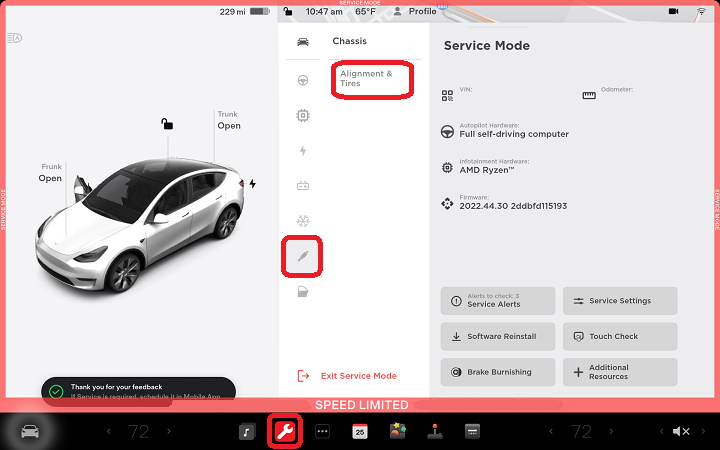
Task: Open the battery sidebar section
Action: coord(303,185)
